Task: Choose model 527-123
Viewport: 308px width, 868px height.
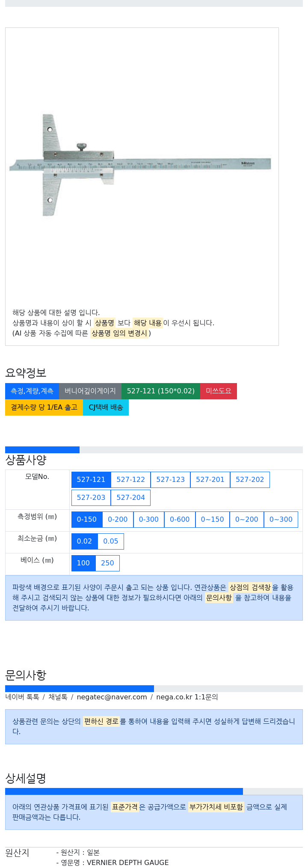Action: (171, 479)
